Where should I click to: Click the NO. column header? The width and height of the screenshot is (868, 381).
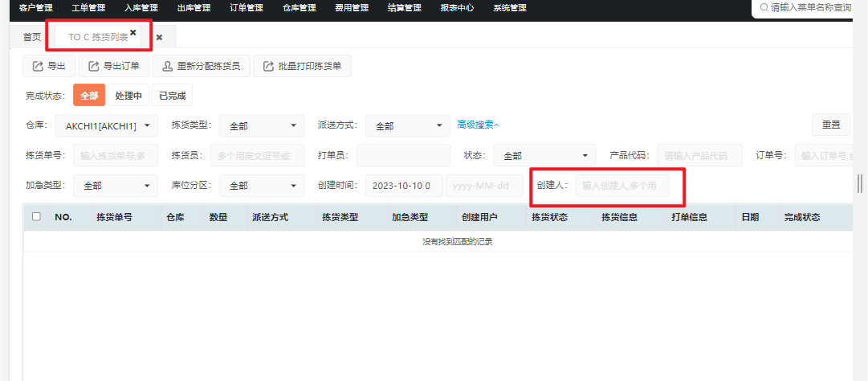63,217
